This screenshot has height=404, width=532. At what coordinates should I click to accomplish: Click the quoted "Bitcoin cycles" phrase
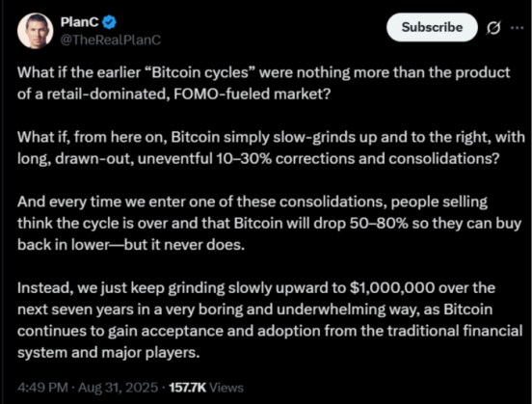tap(199, 72)
